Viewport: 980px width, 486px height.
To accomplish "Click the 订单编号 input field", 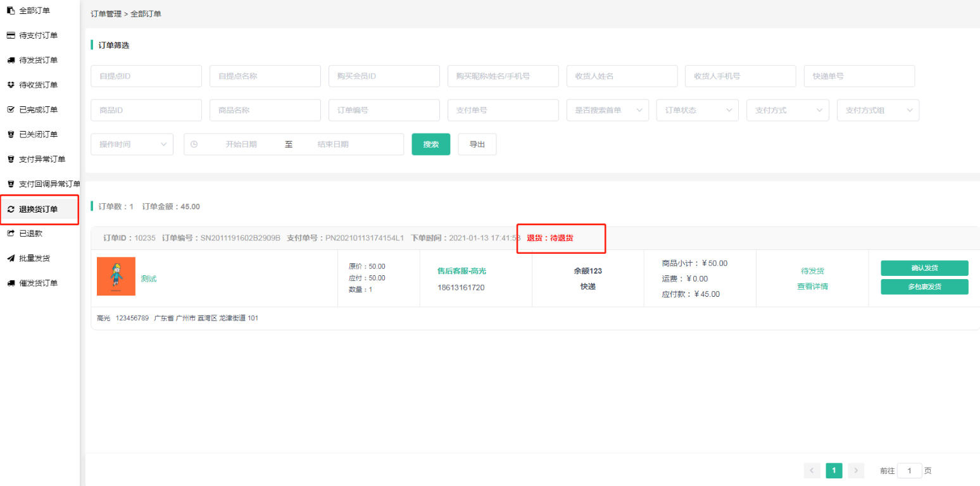I will click(x=384, y=110).
